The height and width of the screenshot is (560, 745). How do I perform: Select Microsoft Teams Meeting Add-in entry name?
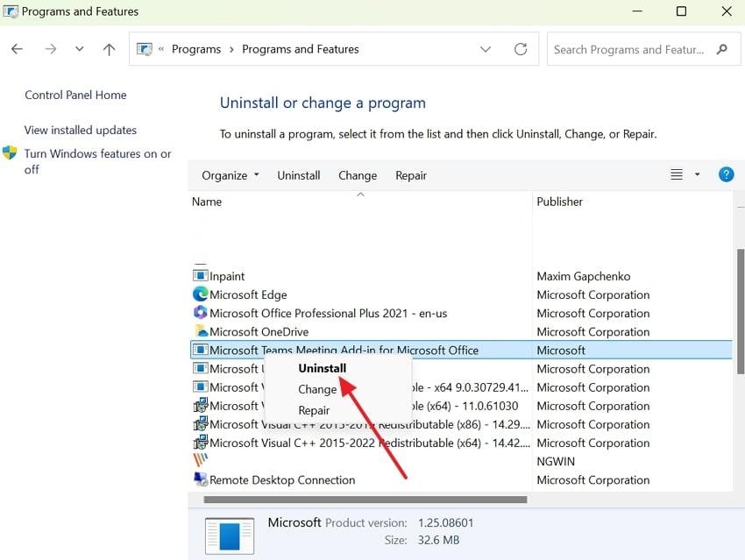344,351
